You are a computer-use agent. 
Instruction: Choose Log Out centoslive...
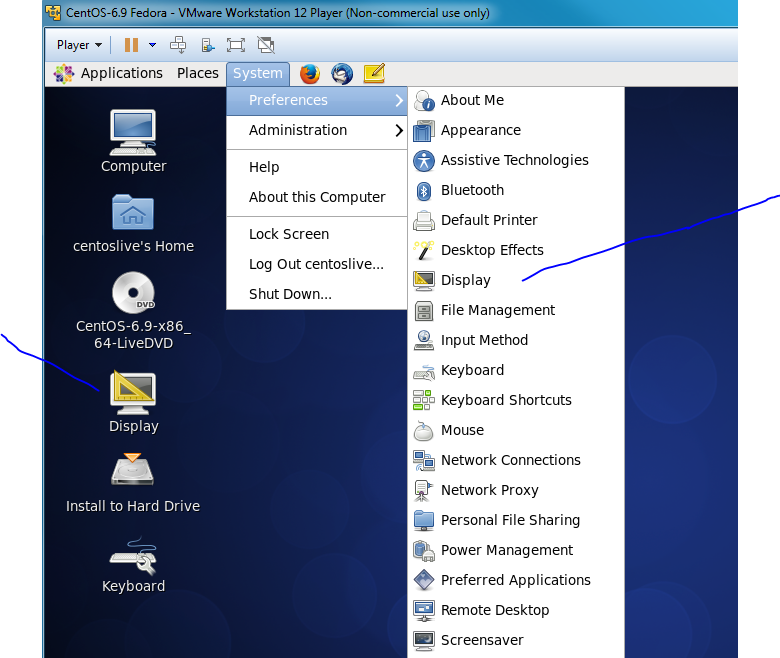coord(317,264)
